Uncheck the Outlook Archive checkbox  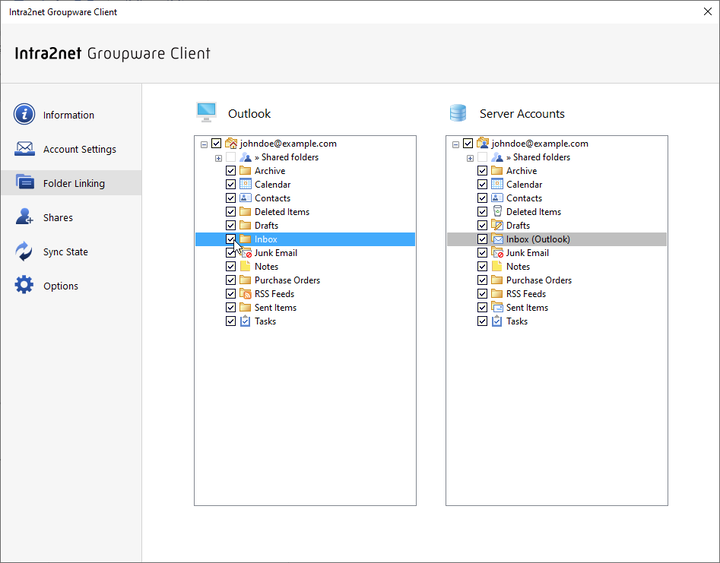point(231,171)
